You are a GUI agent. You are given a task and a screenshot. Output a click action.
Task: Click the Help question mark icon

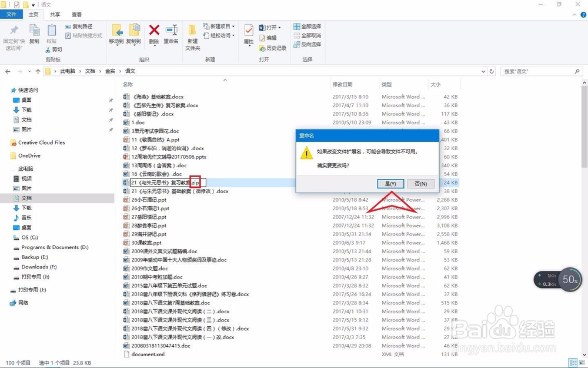click(583, 15)
